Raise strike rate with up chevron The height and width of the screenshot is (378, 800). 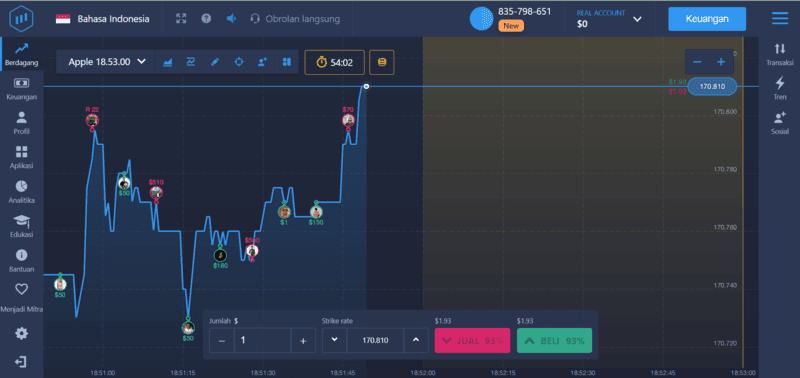point(416,340)
